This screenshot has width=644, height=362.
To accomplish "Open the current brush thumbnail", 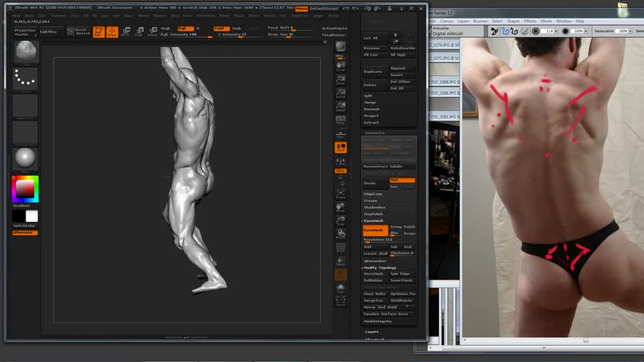I will click(25, 52).
